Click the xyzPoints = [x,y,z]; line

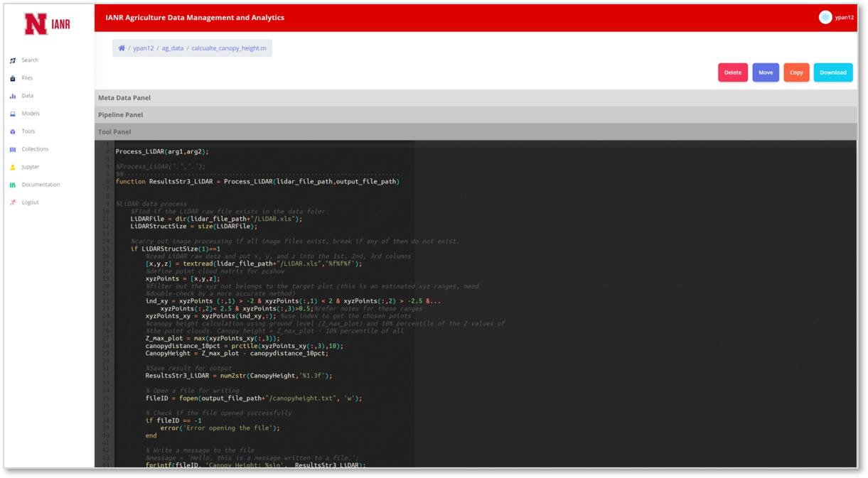tap(183, 278)
